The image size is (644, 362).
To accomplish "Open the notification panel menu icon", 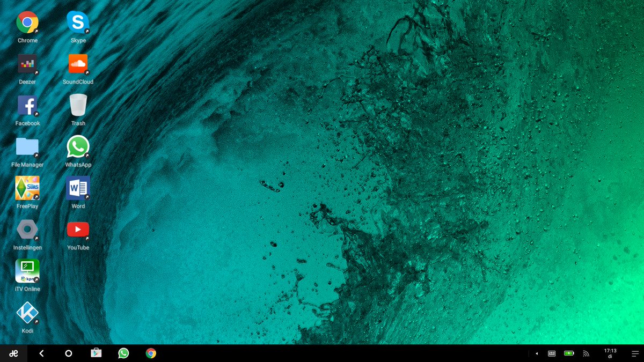I will [x=635, y=353].
